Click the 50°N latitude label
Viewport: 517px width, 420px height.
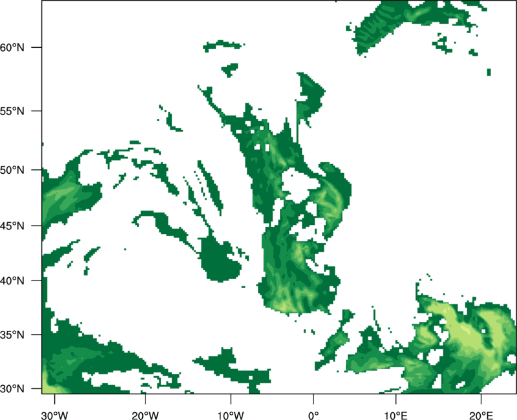[12, 170]
